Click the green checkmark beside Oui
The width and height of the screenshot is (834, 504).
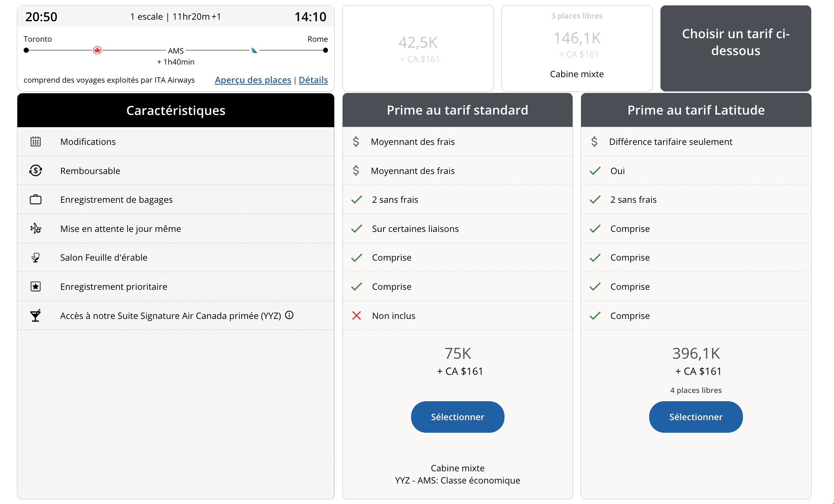coord(595,170)
